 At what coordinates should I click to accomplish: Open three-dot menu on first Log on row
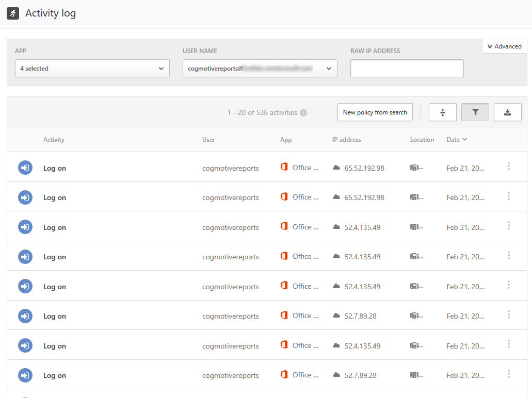(508, 166)
